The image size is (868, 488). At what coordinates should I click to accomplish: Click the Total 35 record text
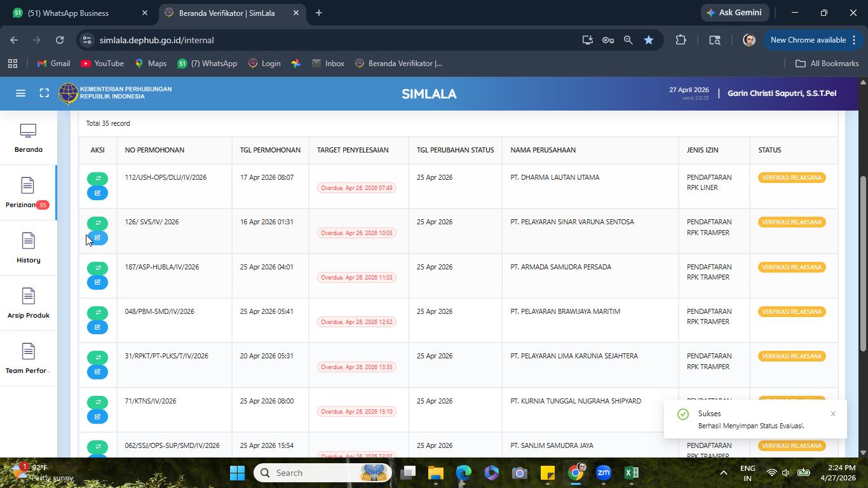[x=108, y=123]
